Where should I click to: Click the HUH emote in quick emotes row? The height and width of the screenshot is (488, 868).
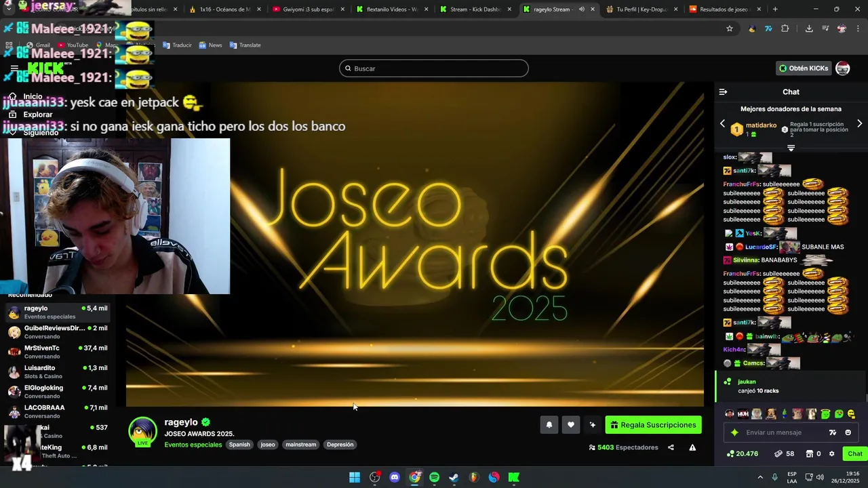click(743, 414)
